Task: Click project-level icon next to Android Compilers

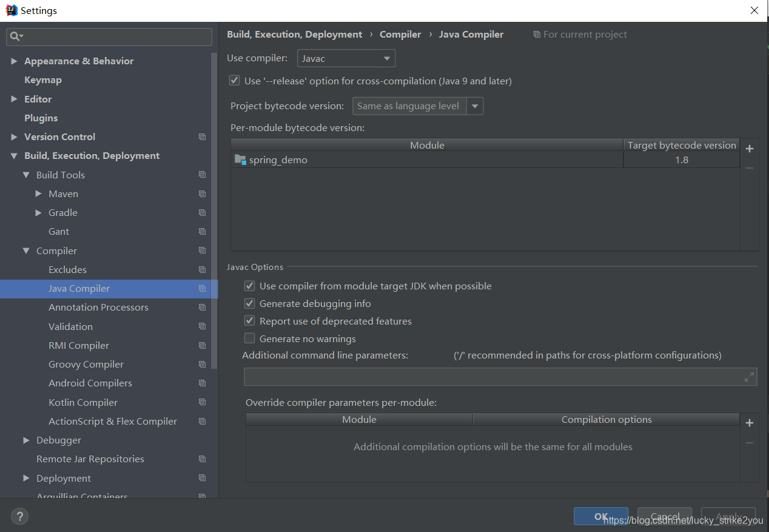Action: (203, 383)
